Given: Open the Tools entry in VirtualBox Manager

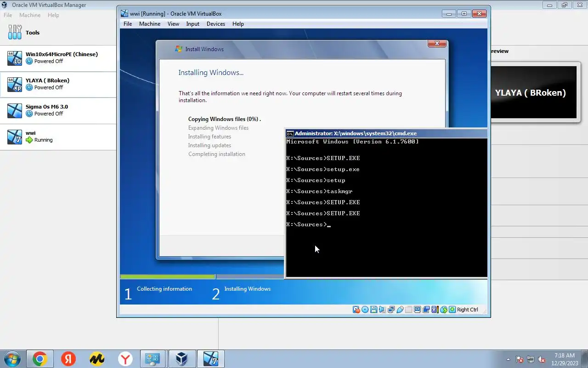Looking at the screenshot, I should point(58,32).
